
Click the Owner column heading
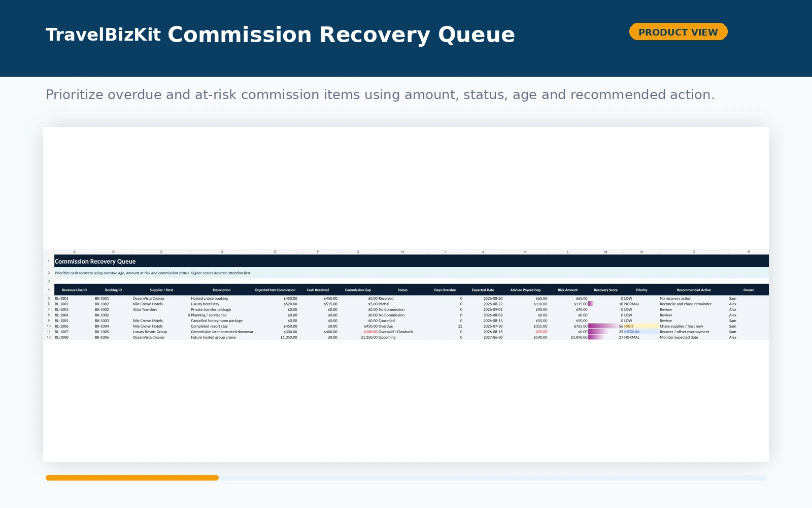(749, 290)
